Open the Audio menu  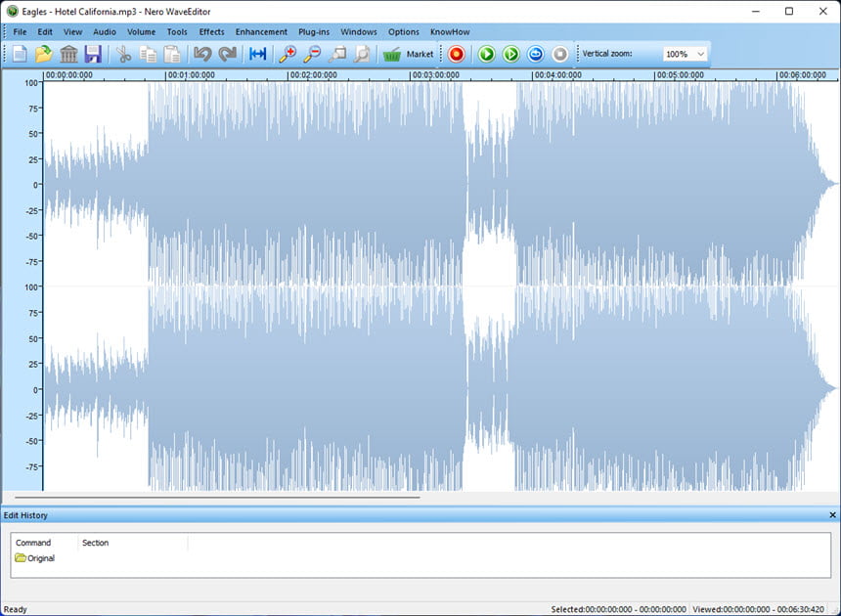[105, 31]
